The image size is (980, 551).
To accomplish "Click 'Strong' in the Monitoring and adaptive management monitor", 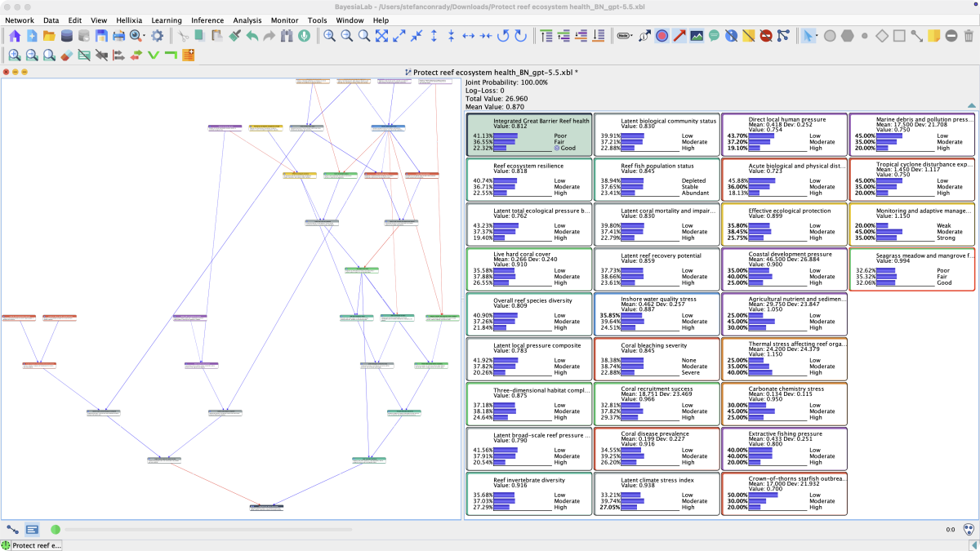I will [x=947, y=238].
